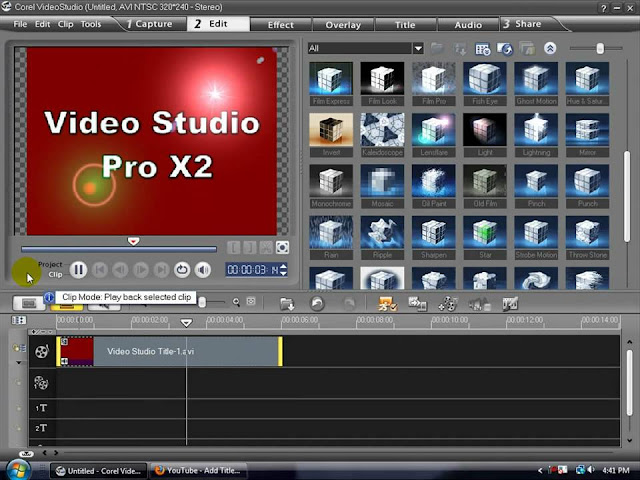Increase timecode with up arrow
This screenshot has height=480, width=640.
pos(283,267)
